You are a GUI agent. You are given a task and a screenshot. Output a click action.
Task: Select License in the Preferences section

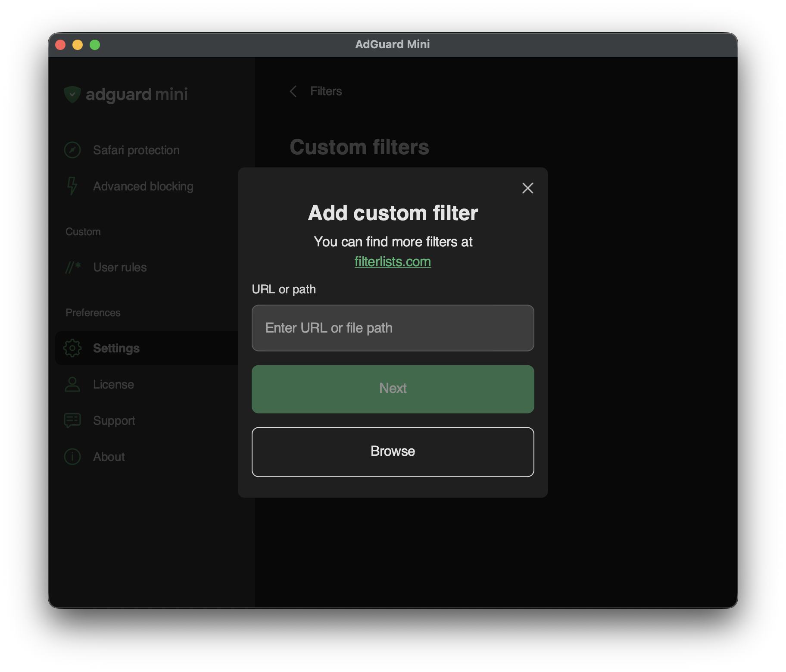113,384
